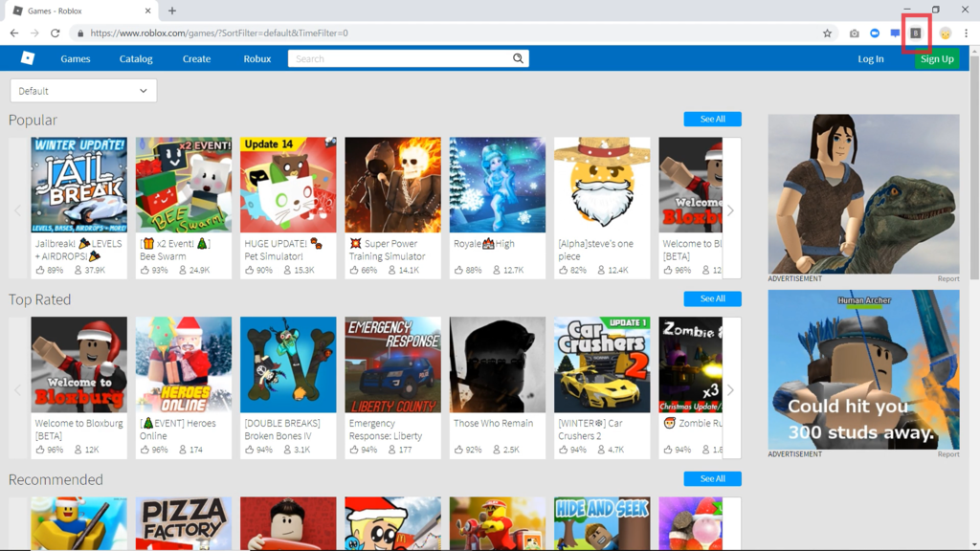The width and height of the screenshot is (980, 551).
Task: Click the Roblox logo in the navigation bar
Action: tap(28, 58)
